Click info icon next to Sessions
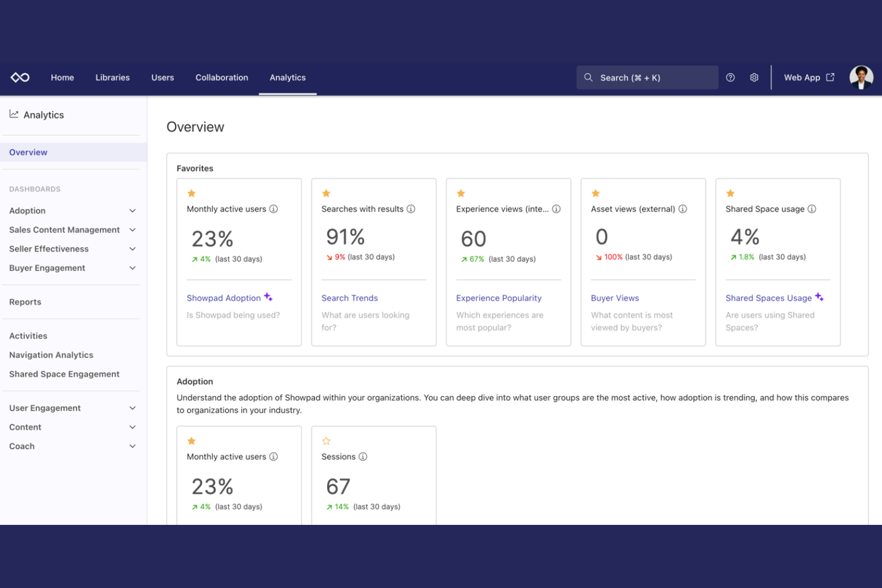This screenshot has height=588, width=882. (x=363, y=457)
